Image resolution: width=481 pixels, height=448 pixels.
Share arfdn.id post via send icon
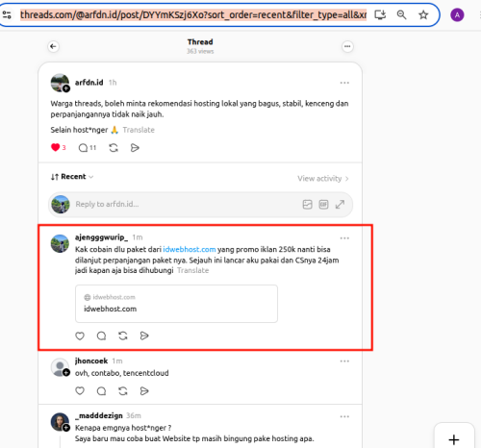(x=135, y=148)
